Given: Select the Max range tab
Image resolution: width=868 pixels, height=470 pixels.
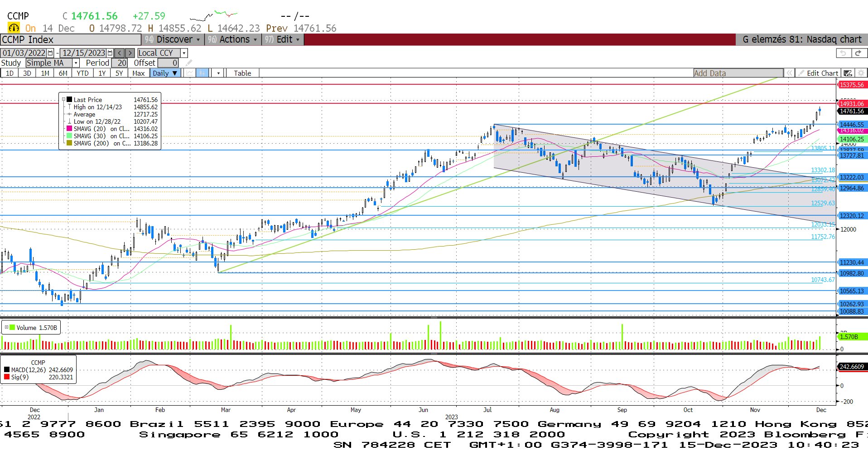Looking at the screenshot, I should click(139, 73).
